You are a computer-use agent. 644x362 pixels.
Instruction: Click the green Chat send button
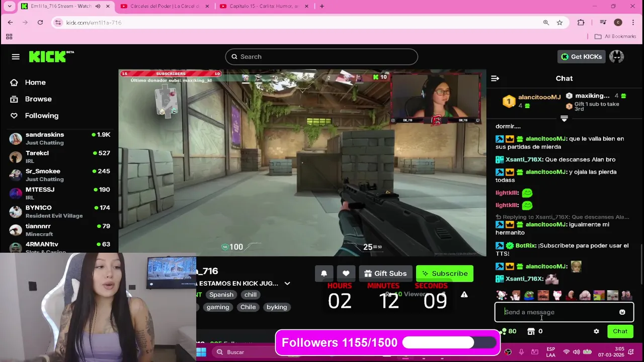[x=620, y=331]
